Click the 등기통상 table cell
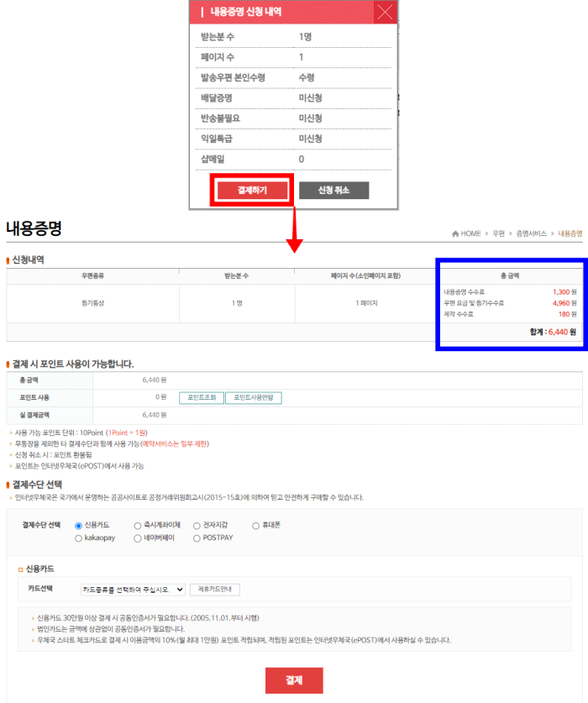 (93, 303)
